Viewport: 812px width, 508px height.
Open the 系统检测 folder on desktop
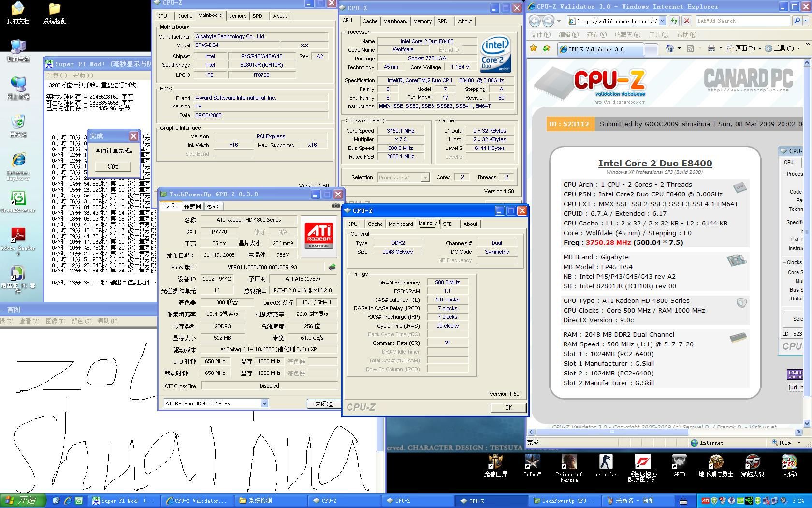point(55,13)
